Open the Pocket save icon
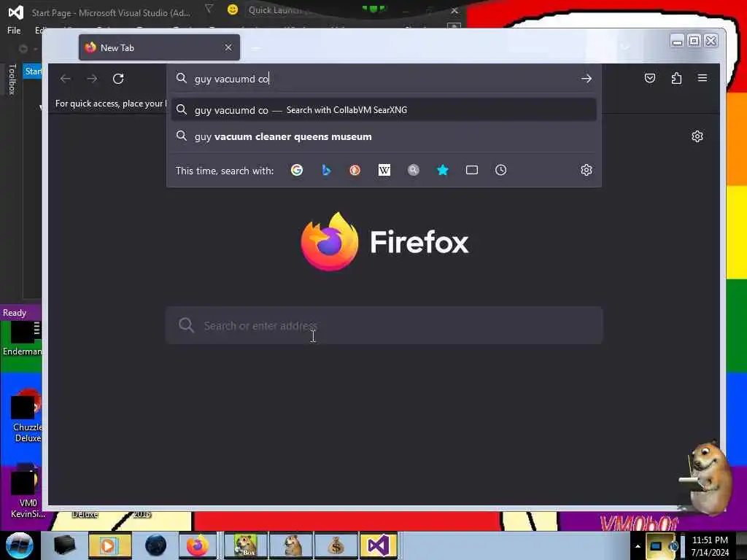Viewport: 747px width, 560px height. pyautogui.click(x=650, y=78)
